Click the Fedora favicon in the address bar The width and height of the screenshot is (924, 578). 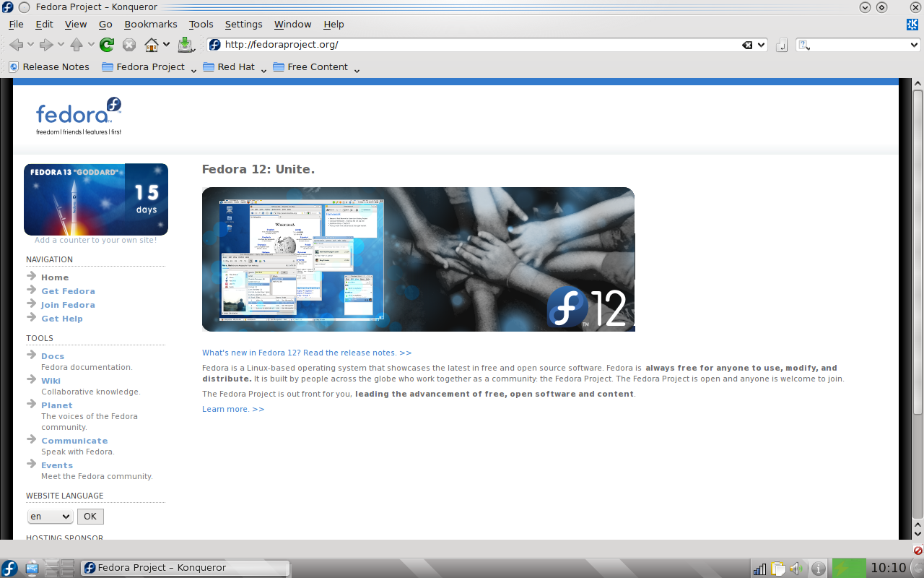point(214,45)
